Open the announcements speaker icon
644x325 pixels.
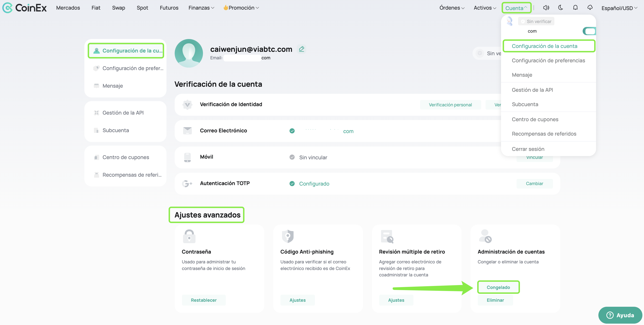pyautogui.click(x=546, y=8)
